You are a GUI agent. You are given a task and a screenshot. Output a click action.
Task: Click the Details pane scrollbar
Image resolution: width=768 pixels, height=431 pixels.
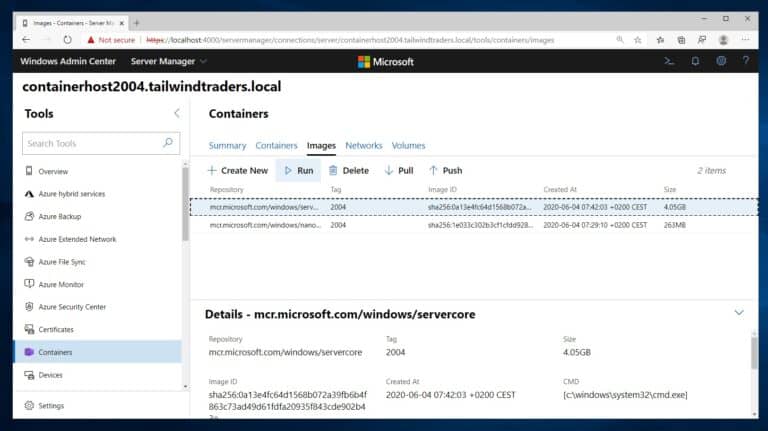tap(754, 353)
